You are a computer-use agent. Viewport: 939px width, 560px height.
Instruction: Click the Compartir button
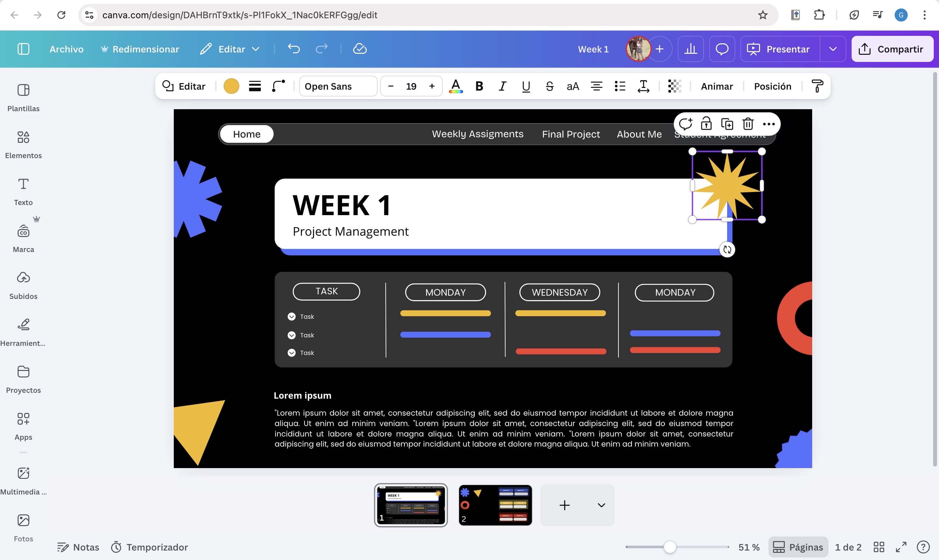pyautogui.click(x=892, y=49)
